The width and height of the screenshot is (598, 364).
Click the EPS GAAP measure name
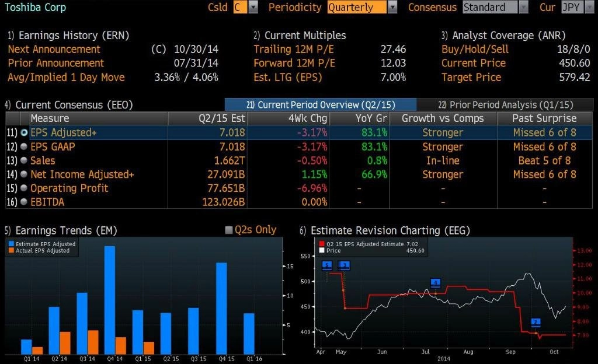click(53, 146)
